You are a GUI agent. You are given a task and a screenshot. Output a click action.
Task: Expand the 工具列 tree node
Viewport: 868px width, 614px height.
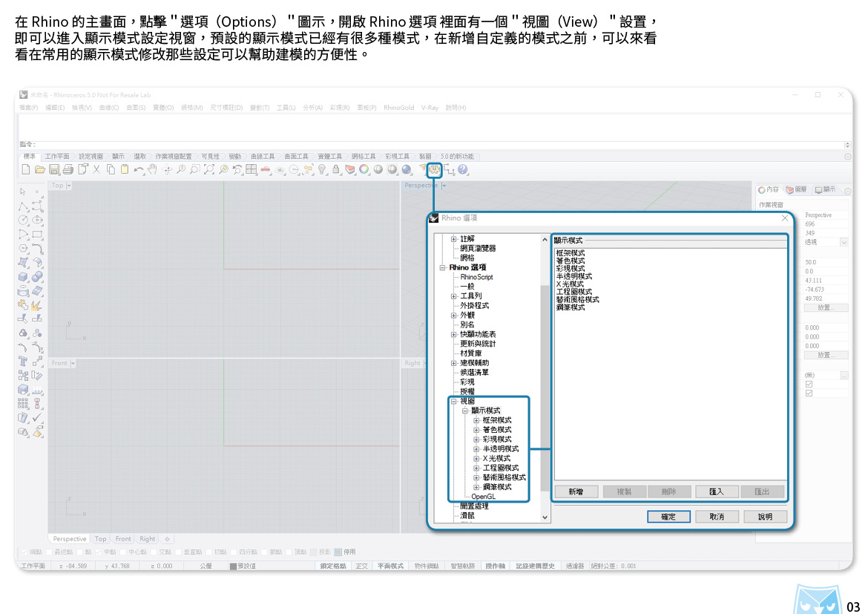[x=454, y=296]
